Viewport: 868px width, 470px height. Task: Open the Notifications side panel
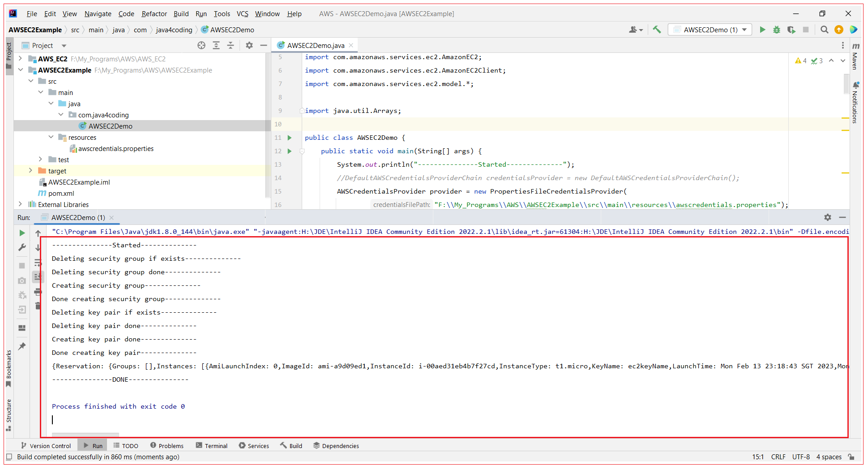click(x=855, y=103)
